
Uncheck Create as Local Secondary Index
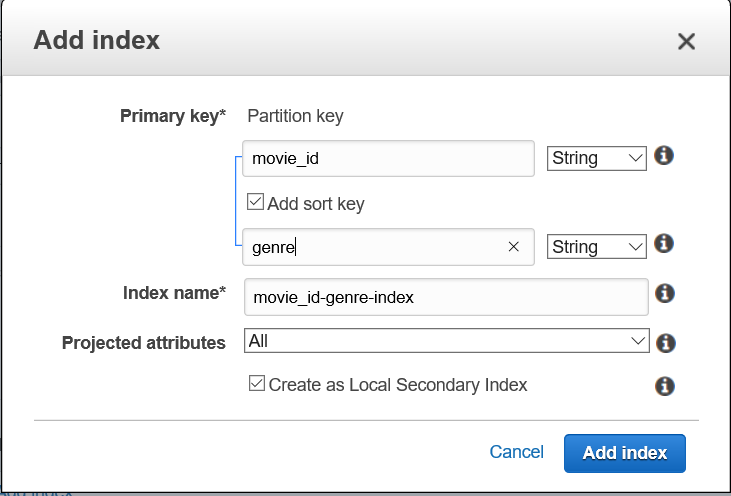point(257,384)
